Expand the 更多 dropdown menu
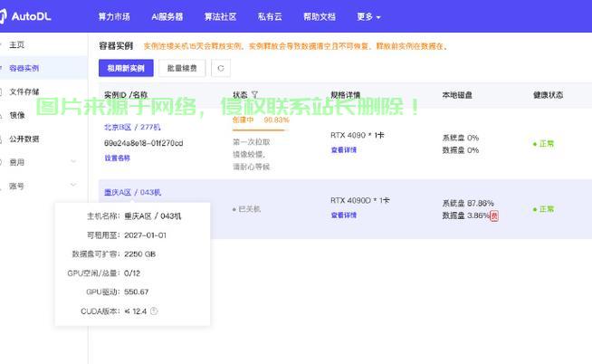592x364 pixels. [x=368, y=16]
